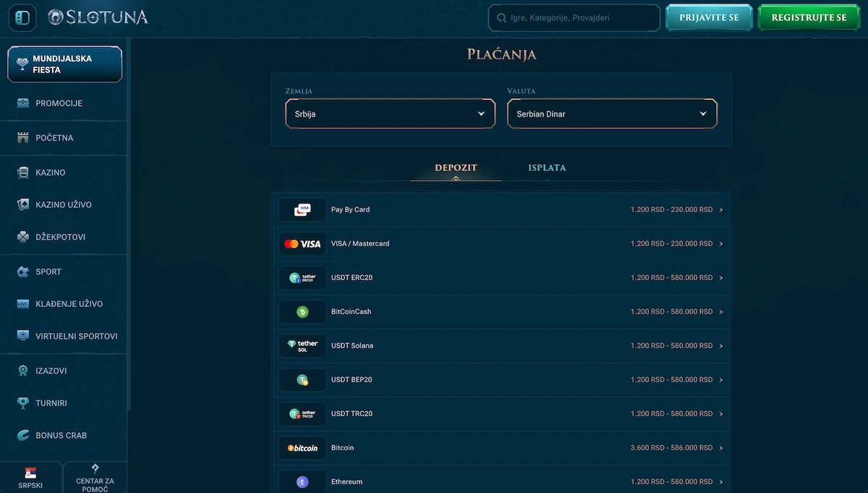
Task: Click the Serbian flag language icon
Action: 30,473
